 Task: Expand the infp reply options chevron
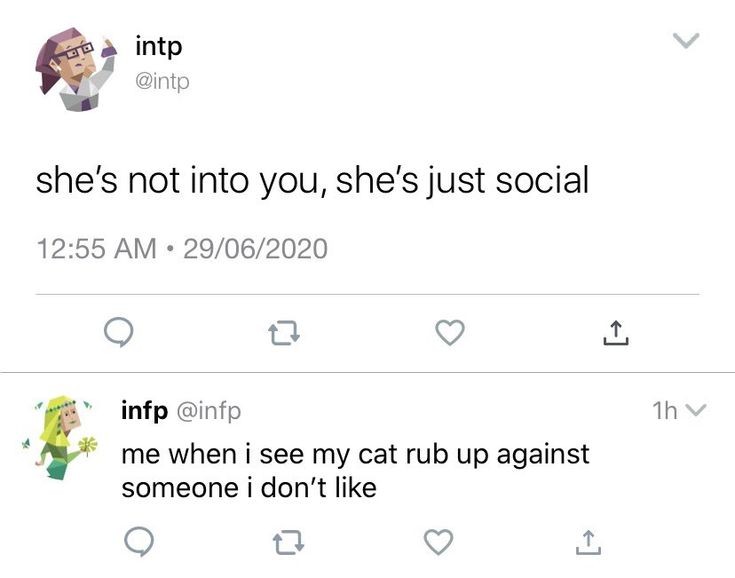click(698, 411)
